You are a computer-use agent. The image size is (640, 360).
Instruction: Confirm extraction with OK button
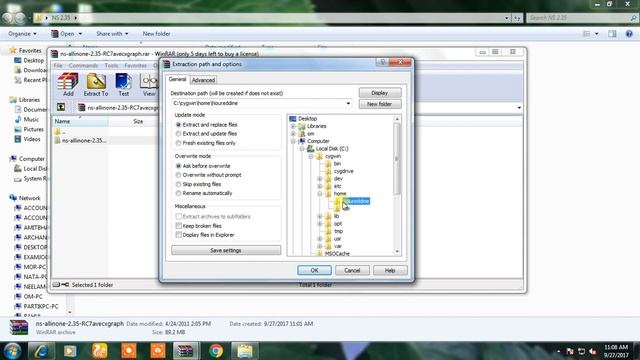(x=314, y=270)
